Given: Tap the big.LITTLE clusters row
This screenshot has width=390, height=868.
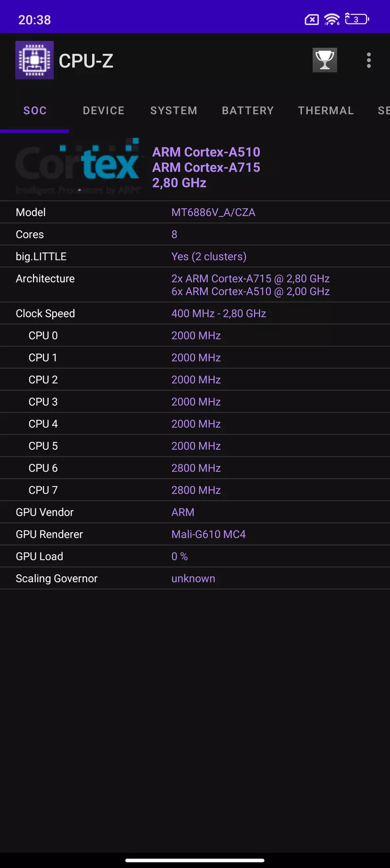Looking at the screenshot, I should coord(195,256).
